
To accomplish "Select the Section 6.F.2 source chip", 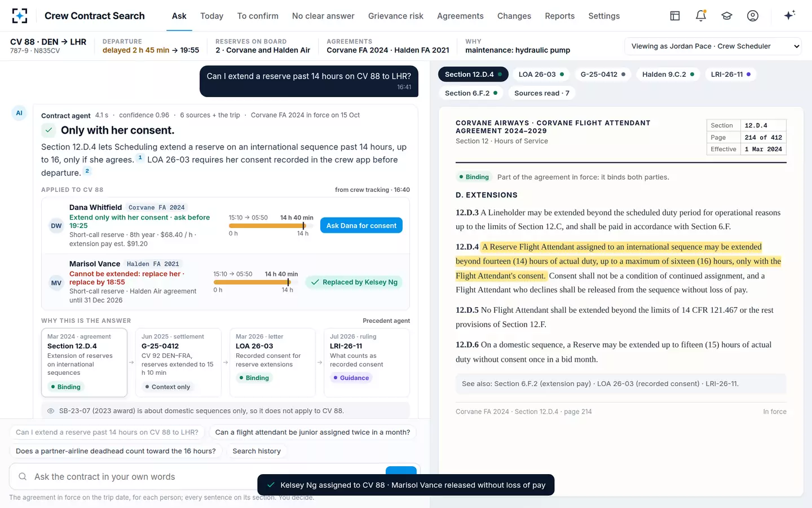I will 471,93.
